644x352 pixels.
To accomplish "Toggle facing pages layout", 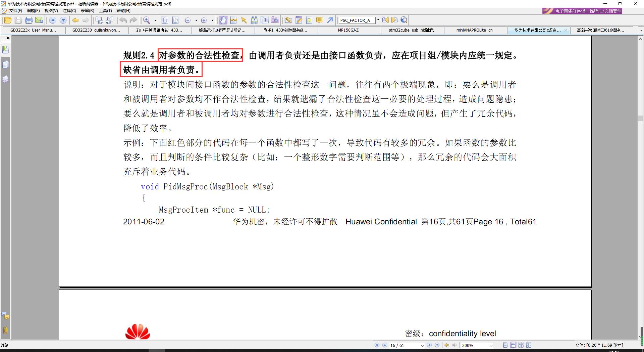I will click(x=522, y=345).
